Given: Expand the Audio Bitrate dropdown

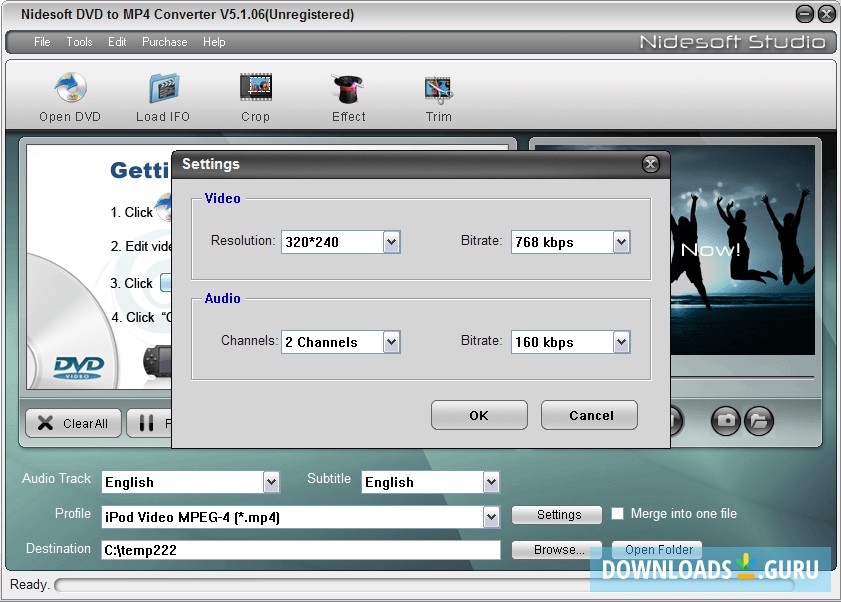Looking at the screenshot, I should 621,342.
